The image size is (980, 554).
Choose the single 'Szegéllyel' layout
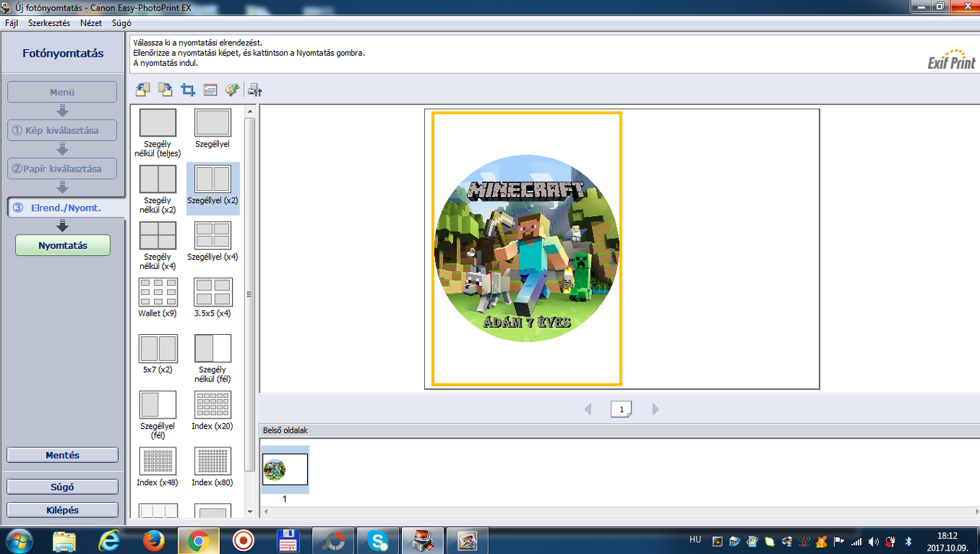(212, 128)
